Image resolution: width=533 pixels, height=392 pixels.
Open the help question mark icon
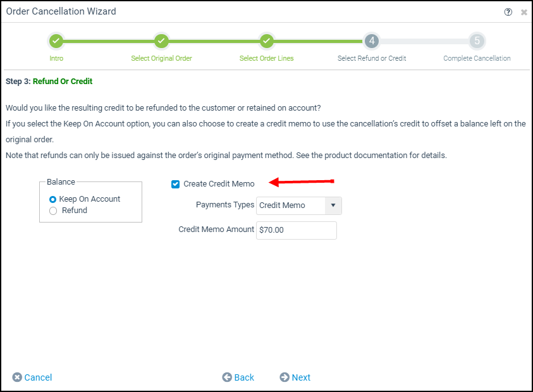[508, 12]
